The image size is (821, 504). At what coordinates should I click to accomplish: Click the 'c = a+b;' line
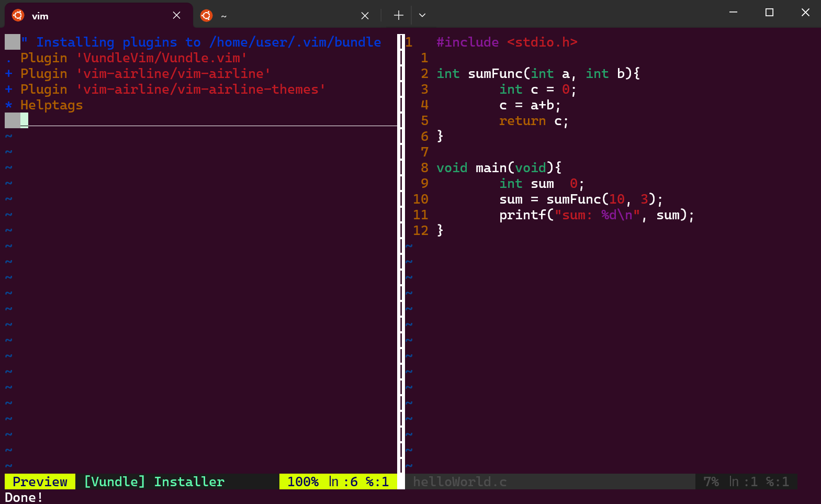(530, 105)
